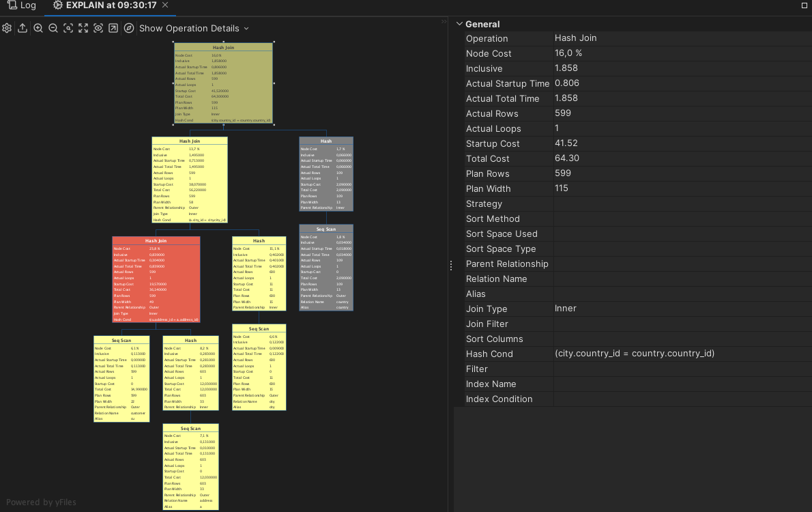Open diagram in new tab icon
Image resolution: width=812 pixels, height=512 pixels.
pyautogui.click(x=113, y=28)
